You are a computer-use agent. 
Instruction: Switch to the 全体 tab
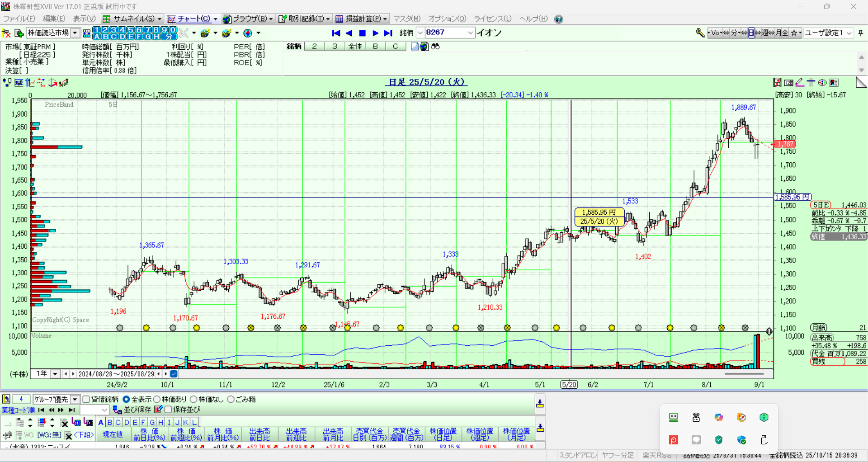pos(355,47)
